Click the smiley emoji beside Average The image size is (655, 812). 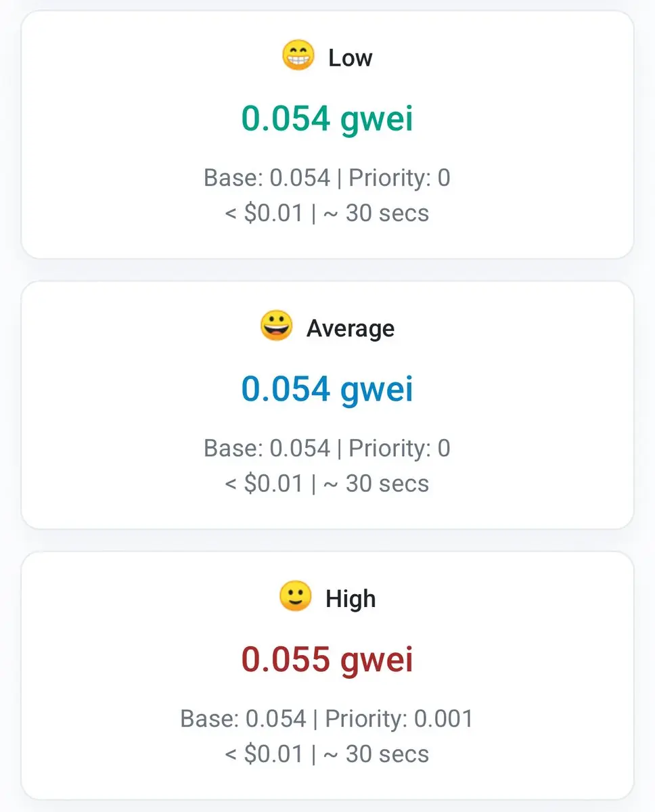click(276, 327)
